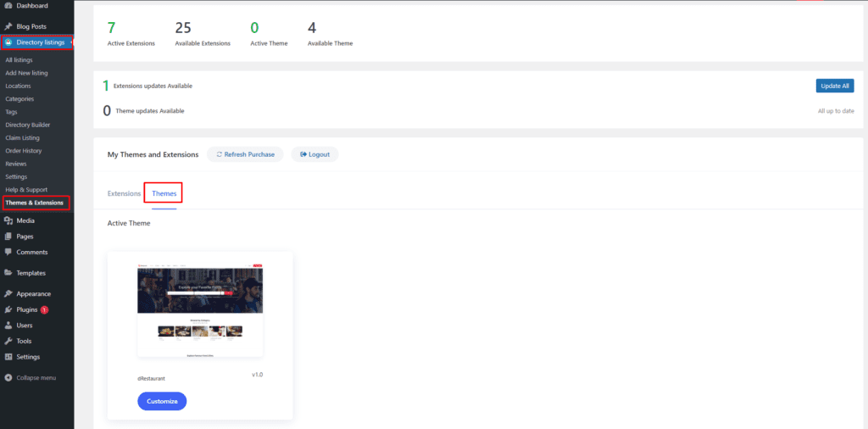
Task: Collapse the admin sidebar menu
Action: pos(31,377)
